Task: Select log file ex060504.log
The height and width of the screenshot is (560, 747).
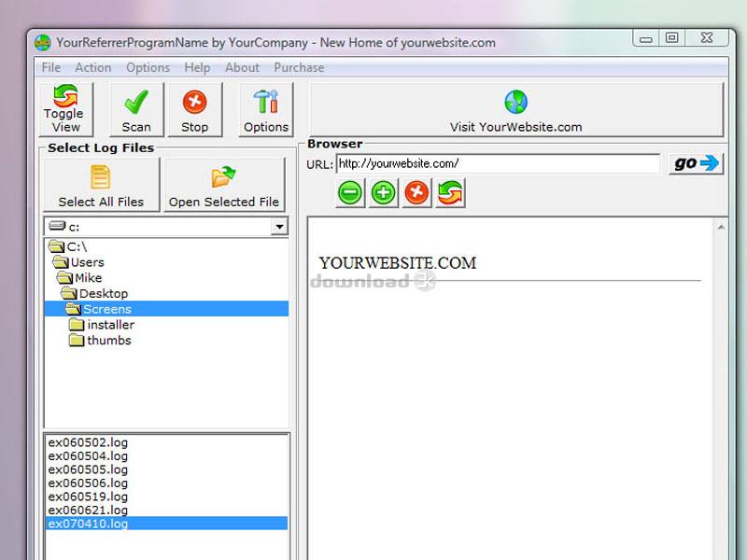Action: click(x=88, y=456)
